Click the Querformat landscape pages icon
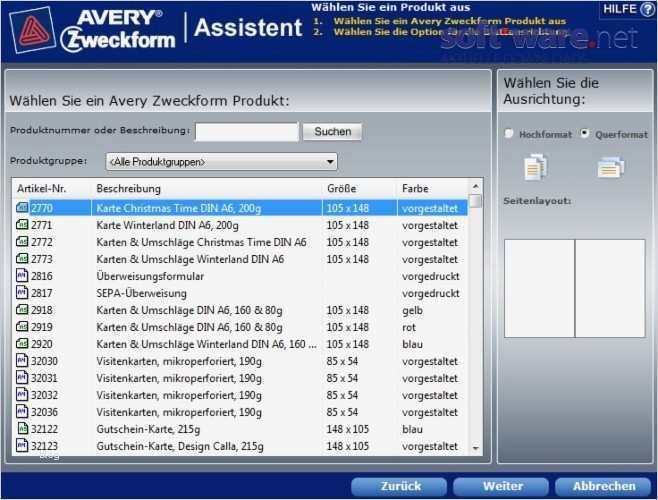658x500 pixels. click(x=611, y=167)
